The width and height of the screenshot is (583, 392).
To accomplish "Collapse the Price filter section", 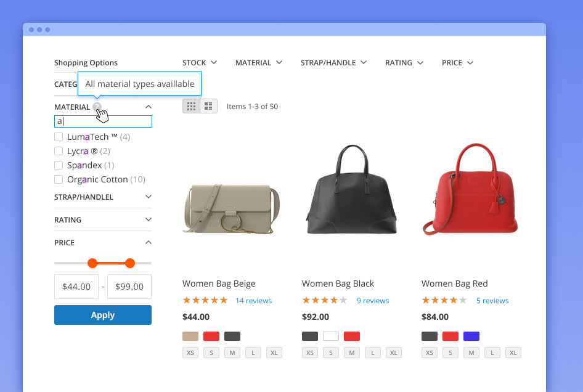I will (x=148, y=242).
